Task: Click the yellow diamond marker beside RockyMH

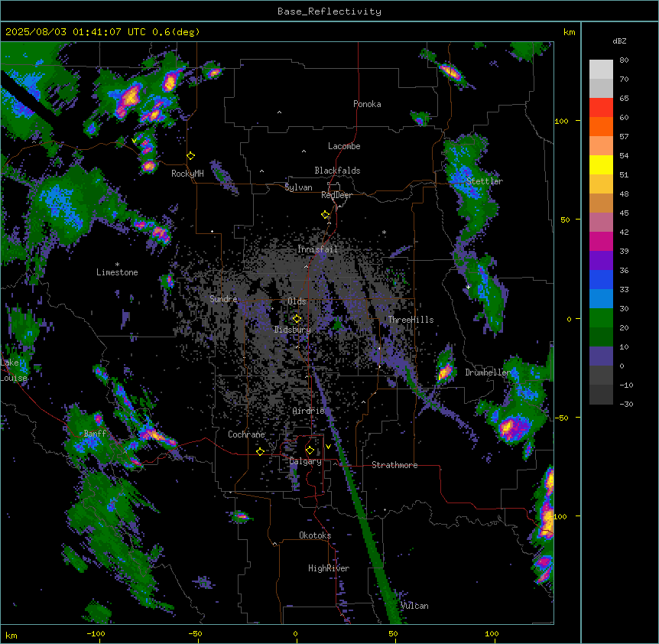Action: point(191,156)
